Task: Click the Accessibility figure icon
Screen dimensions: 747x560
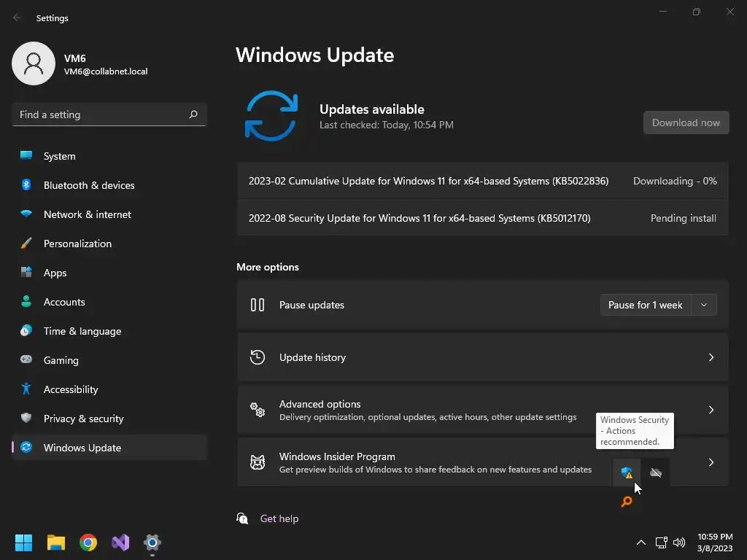Action: click(x=26, y=389)
